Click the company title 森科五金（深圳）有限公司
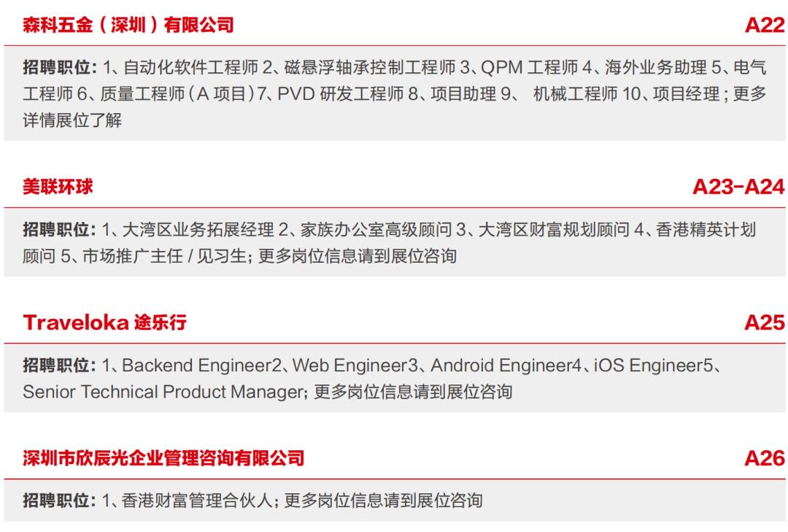 pyautogui.click(x=128, y=25)
